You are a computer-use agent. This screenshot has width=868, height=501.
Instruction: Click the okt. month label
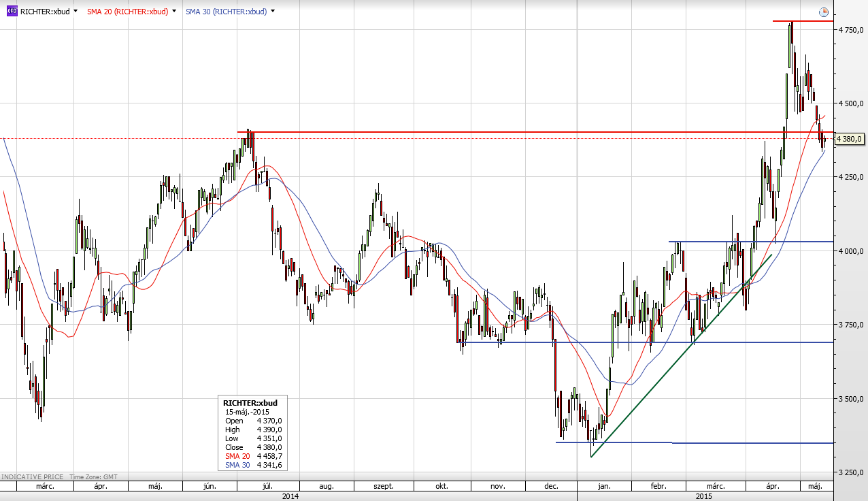coord(441,487)
